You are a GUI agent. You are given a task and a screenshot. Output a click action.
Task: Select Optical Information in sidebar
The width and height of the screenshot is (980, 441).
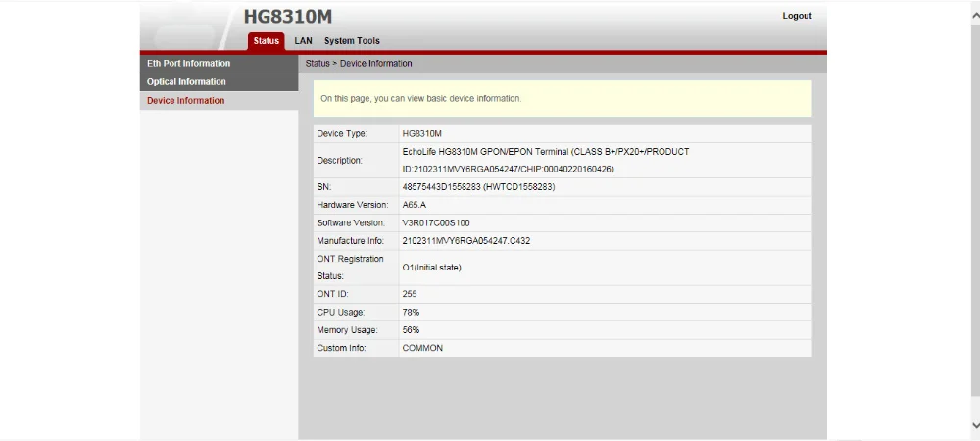pyautogui.click(x=219, y=81)
